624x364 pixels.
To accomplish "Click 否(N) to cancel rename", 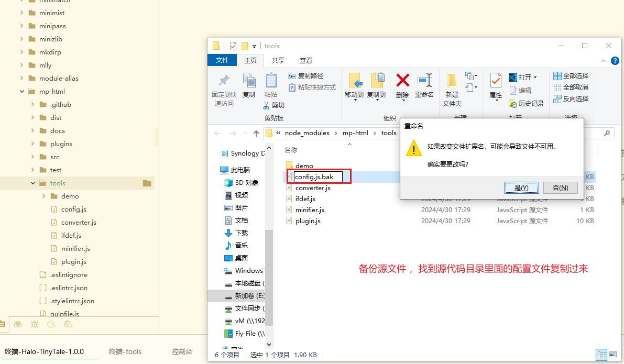I will click(x=560, y=188).
